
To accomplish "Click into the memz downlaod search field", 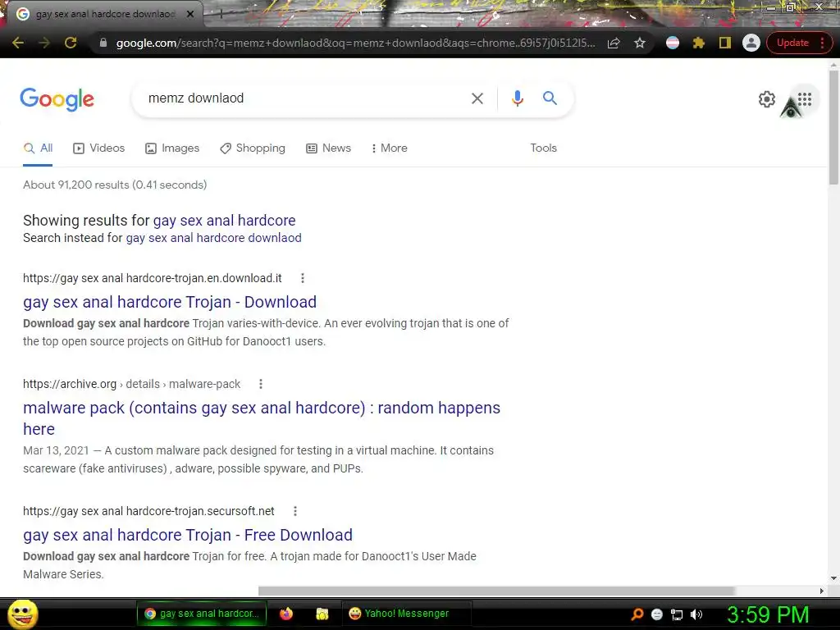I will point(300,98).
